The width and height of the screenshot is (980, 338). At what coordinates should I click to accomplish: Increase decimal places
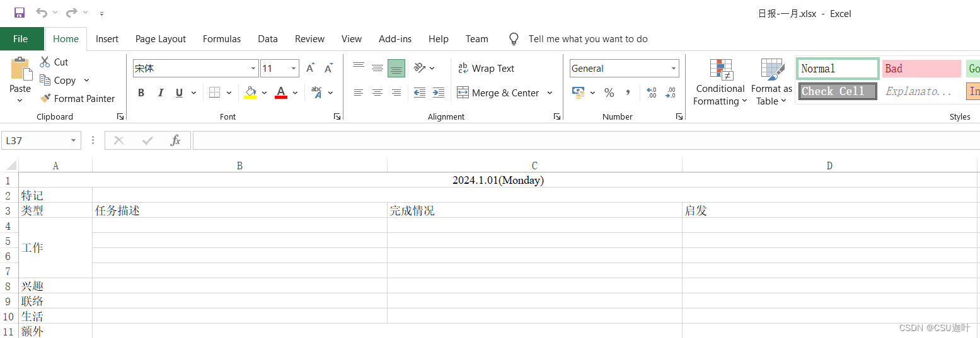point(652,93)
